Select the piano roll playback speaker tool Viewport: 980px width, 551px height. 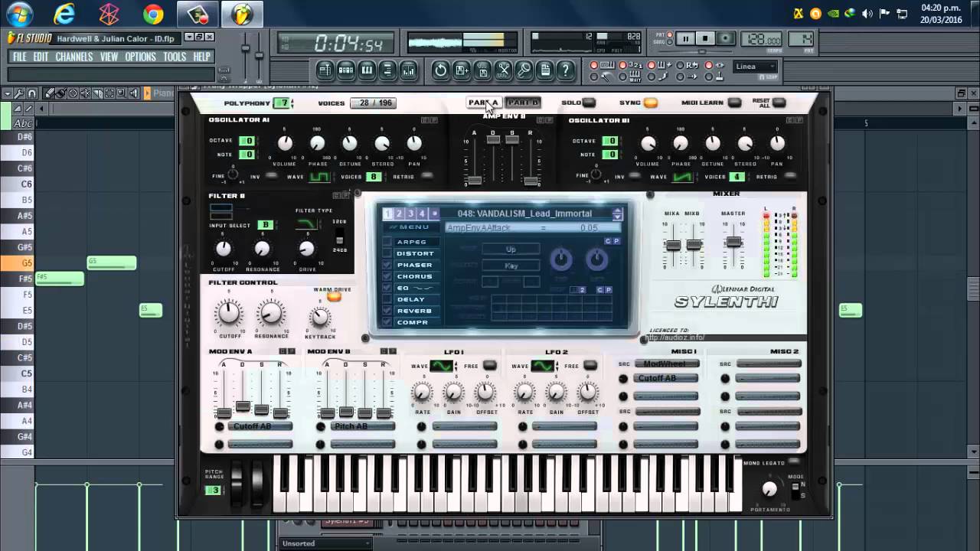[134, 93]
